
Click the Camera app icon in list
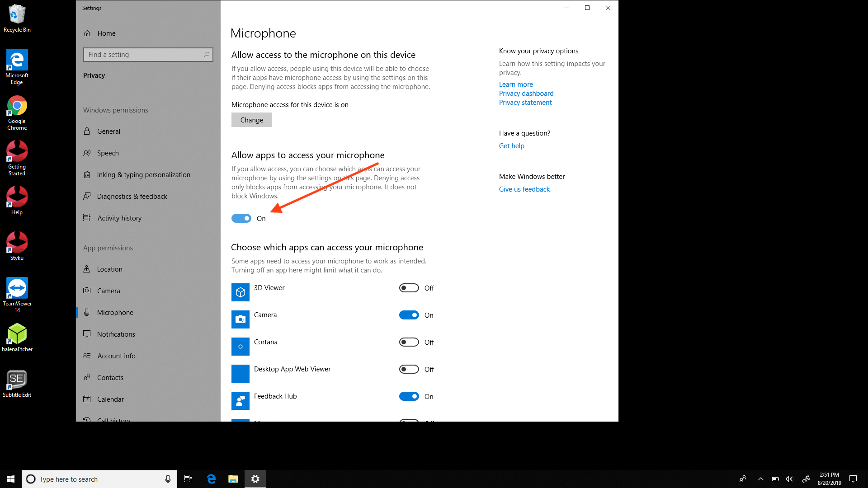[x=240, y=319]
